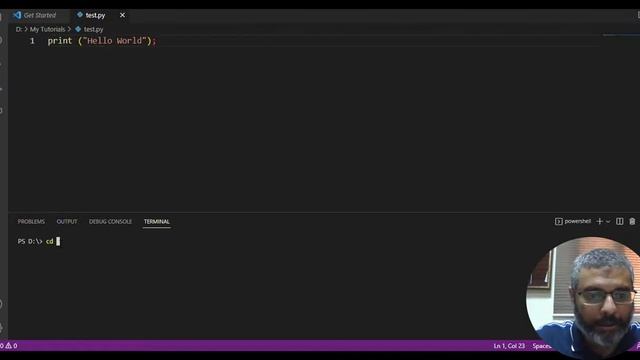
Task: Click the powershell terminal label
Action: pos(578,221)
